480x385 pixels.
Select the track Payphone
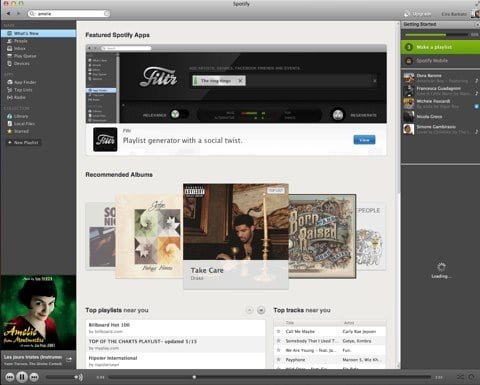[295, 360]
